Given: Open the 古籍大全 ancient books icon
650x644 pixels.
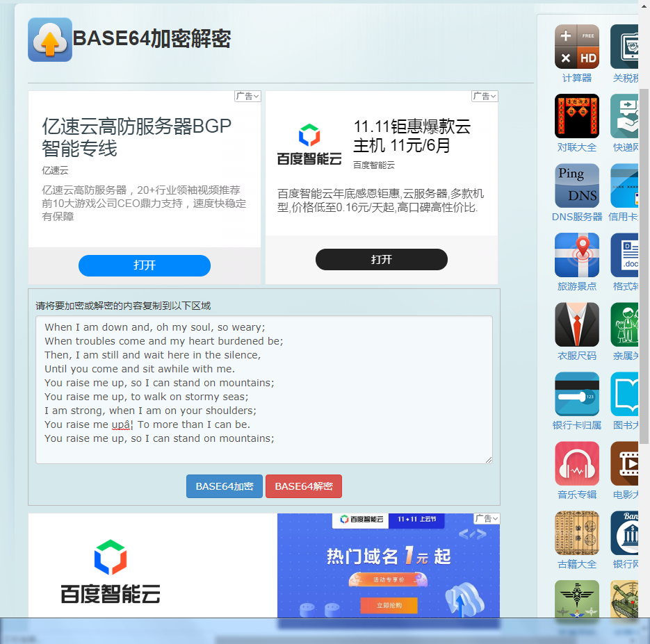Looking at the screenshot, I should click(576, 533).
